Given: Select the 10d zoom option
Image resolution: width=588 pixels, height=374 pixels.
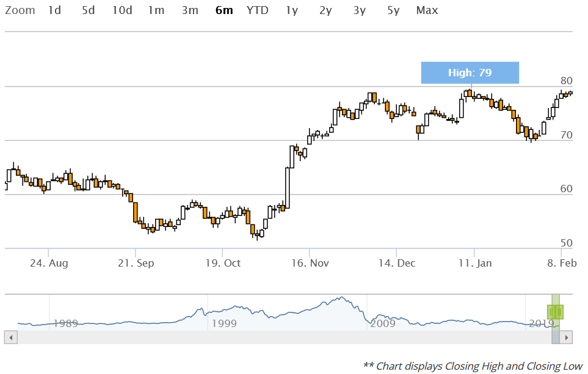Looking at the screenshot, I should click(x=122, y=10).
